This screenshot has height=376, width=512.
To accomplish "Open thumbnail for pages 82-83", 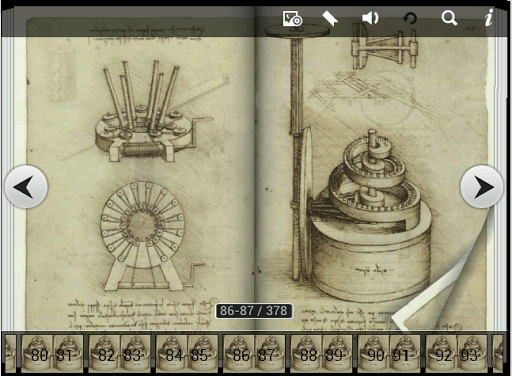I will tap(119, 354).
